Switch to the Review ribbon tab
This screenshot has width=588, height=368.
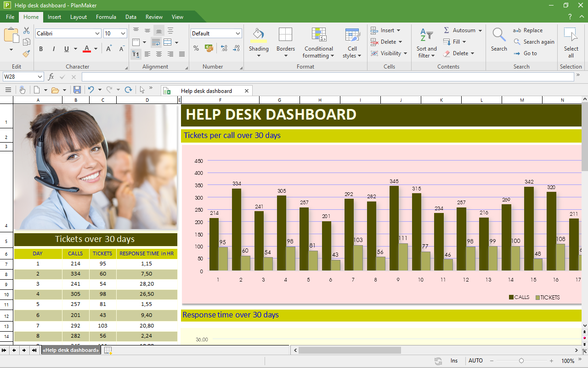[x=154, y=17]
